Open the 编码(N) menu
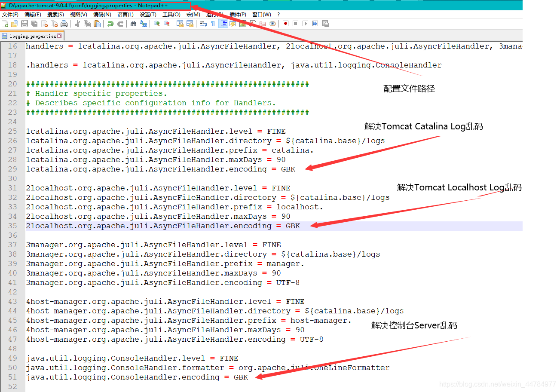The image size is (560, 392). pos(102,15)
